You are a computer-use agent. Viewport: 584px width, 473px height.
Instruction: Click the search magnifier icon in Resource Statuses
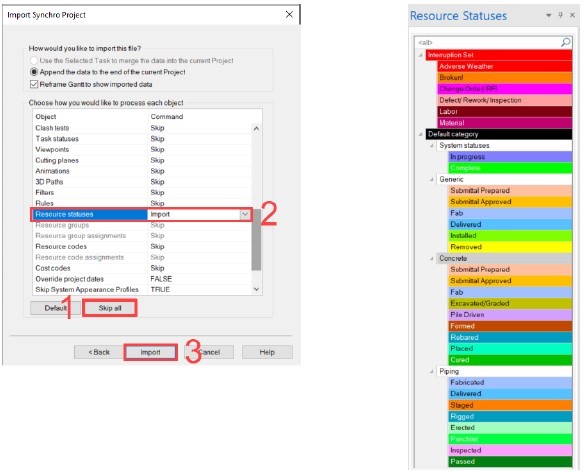click(x=565, y=42)
